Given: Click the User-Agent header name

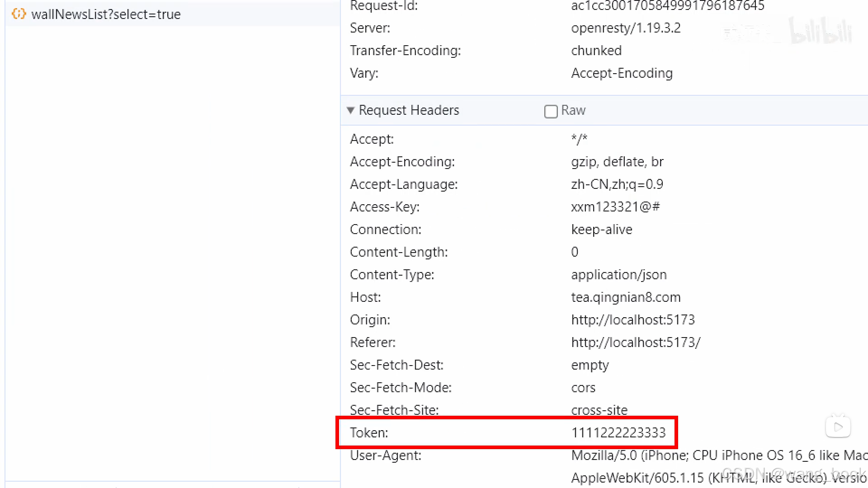Looking at the screenshot, I should point(385,455).
